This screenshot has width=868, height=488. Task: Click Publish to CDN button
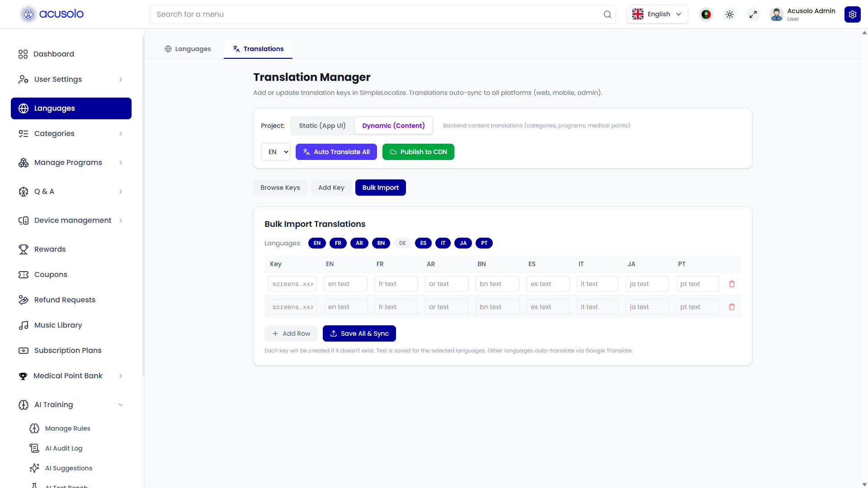coord(418,152)
